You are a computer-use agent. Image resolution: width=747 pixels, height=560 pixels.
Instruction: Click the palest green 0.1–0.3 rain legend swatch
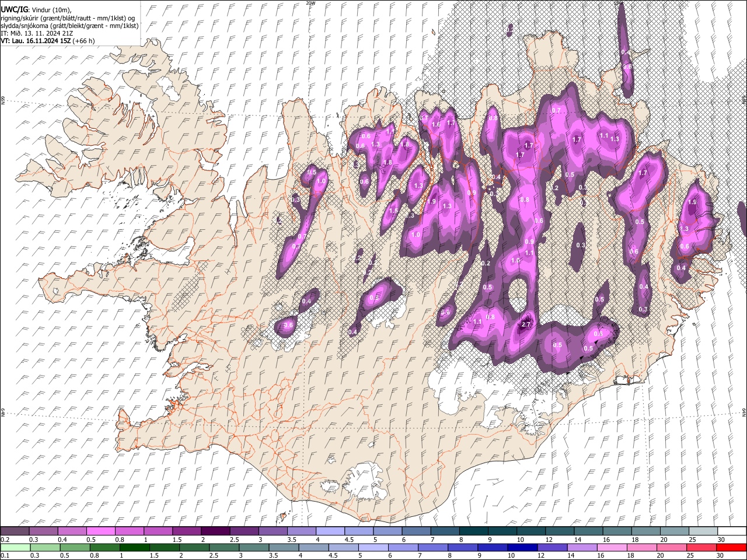point(15,547)
